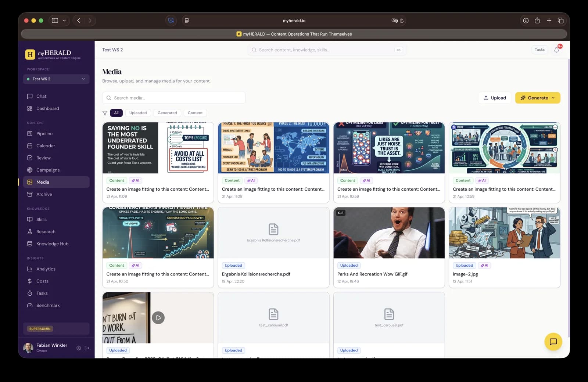Open the Saying No founder skill image

point(158,148)
